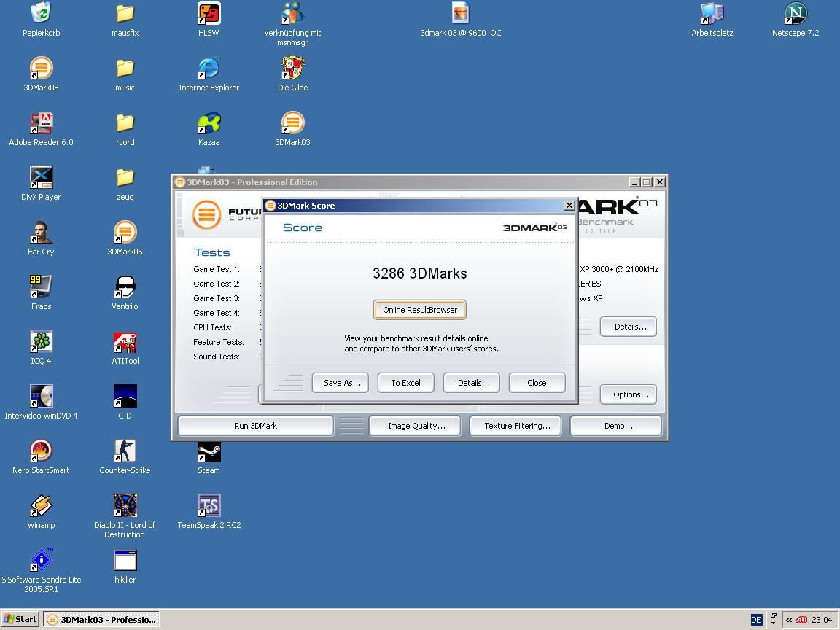Screen dimensions: 840x630
Task: Expand hidden tray icons with chevron
Action: click(788, 620)
